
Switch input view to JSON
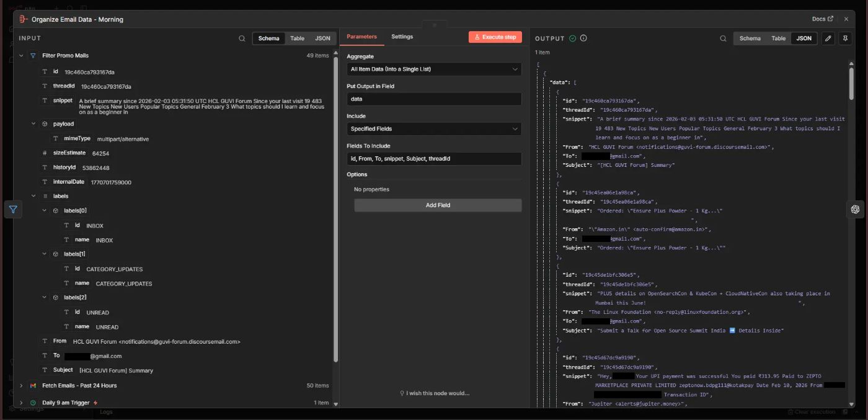pyautogui.click(x=322, y=38)
